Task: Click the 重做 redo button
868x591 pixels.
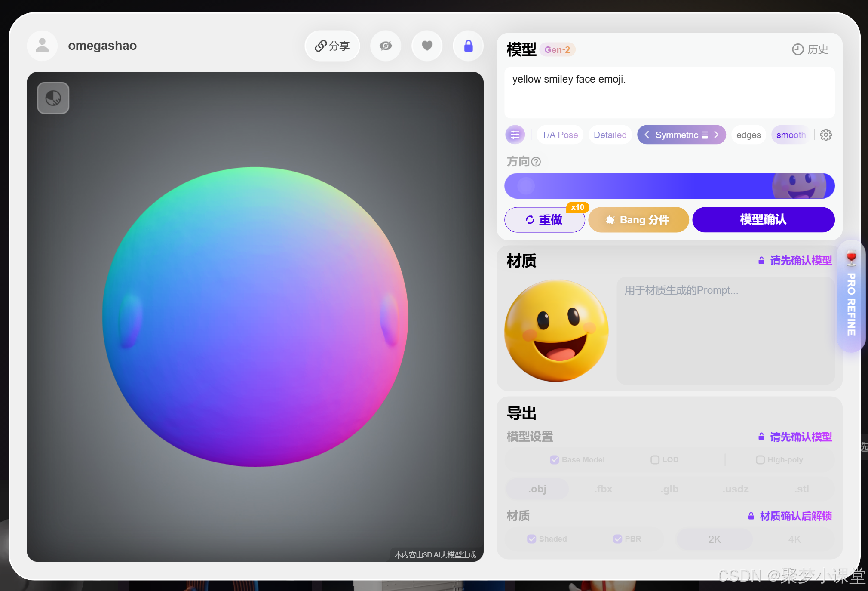Action: pos(544,220)
